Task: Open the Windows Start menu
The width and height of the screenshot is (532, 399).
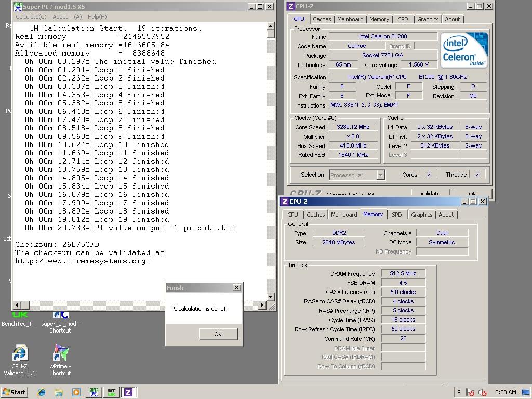Action: (x=14, y=392)
